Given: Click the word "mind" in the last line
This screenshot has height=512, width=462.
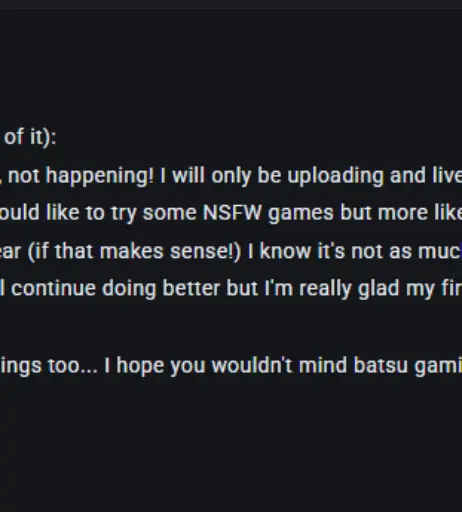Looking at the screenshot, I should (323, 365).
